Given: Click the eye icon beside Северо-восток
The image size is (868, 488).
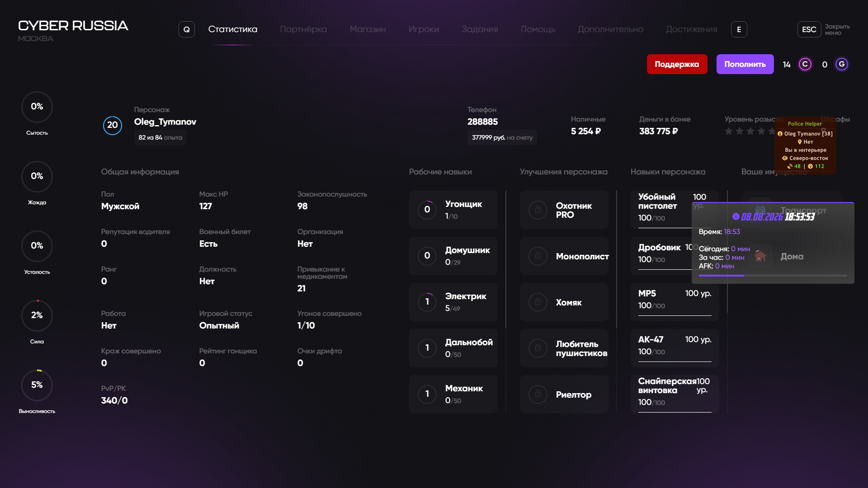Looking at the screenshot, I should 785,158.
